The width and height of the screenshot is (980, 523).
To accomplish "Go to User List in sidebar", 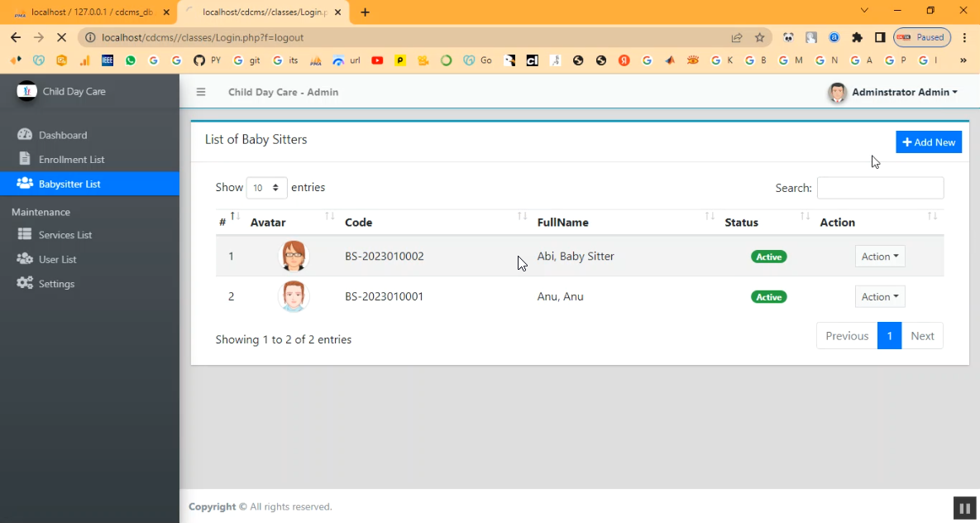I will point(57,259).
